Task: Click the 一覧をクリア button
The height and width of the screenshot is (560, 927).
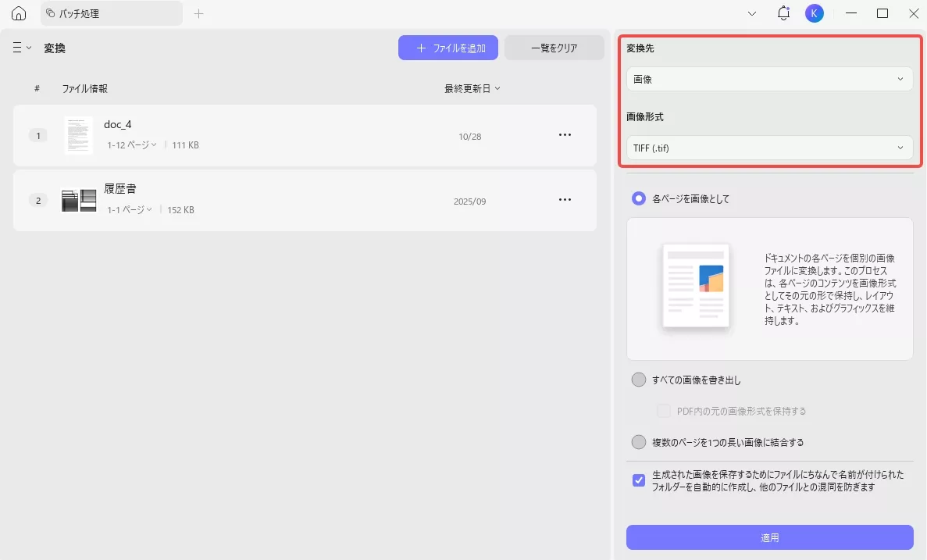Action: 554,48
